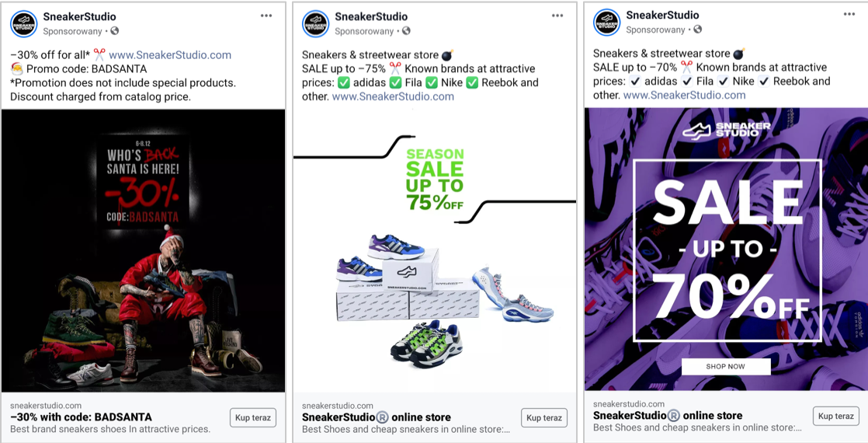The height and width of the screenshot is (443, 868).
Task: Open the Season Sale 75% off image
Action: (x=435, y=250)
